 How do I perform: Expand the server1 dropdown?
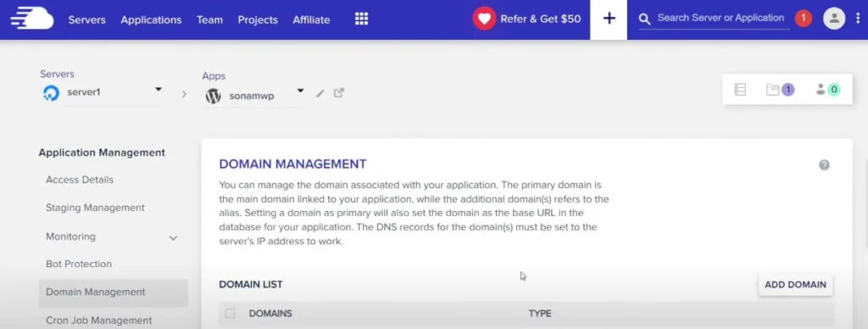click(x=159, y=89)
